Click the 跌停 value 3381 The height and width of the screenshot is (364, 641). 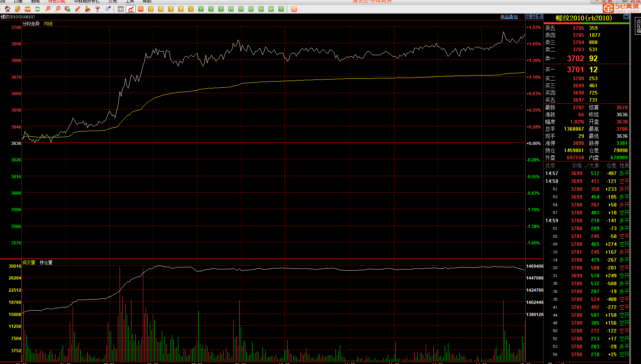pyautogui.click(x=622, y=143)
